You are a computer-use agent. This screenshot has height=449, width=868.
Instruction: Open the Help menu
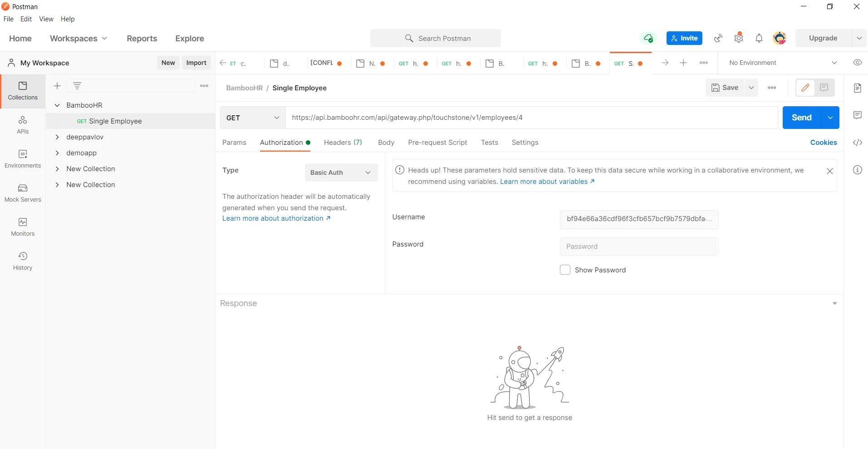pyautogui.click(x=68, y=19)
